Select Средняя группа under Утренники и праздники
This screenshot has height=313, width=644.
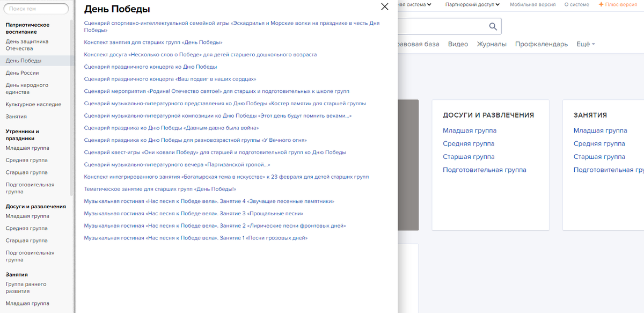(26, 160)
